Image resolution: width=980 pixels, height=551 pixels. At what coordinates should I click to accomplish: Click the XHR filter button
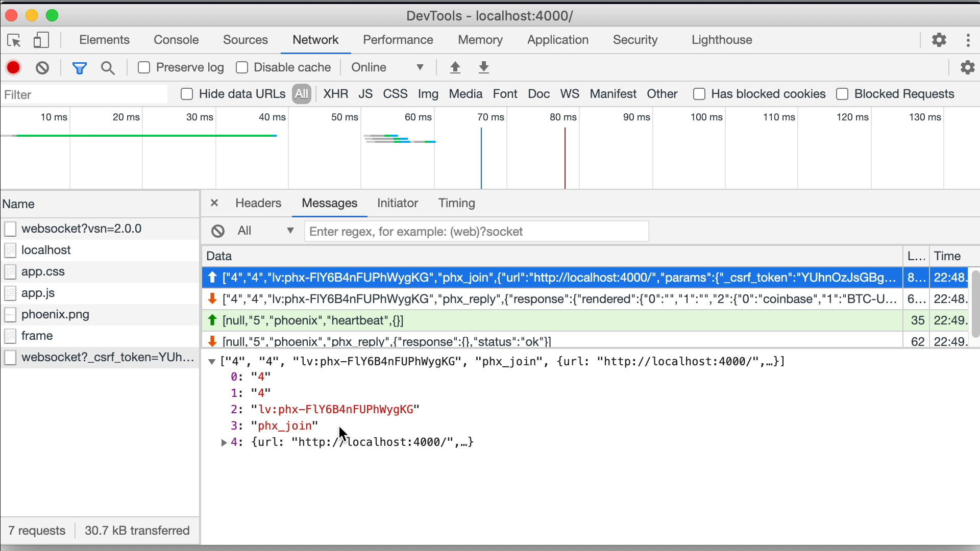[335, 94]
